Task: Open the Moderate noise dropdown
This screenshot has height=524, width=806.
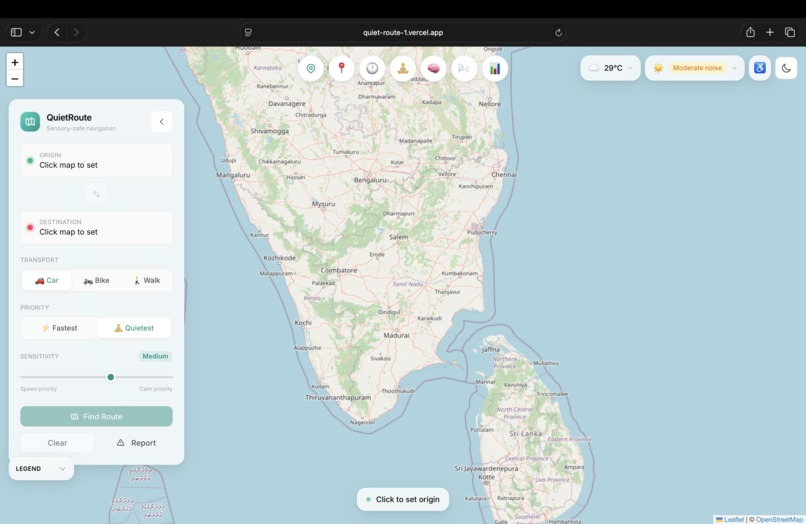Action: (x=694, y=68)
